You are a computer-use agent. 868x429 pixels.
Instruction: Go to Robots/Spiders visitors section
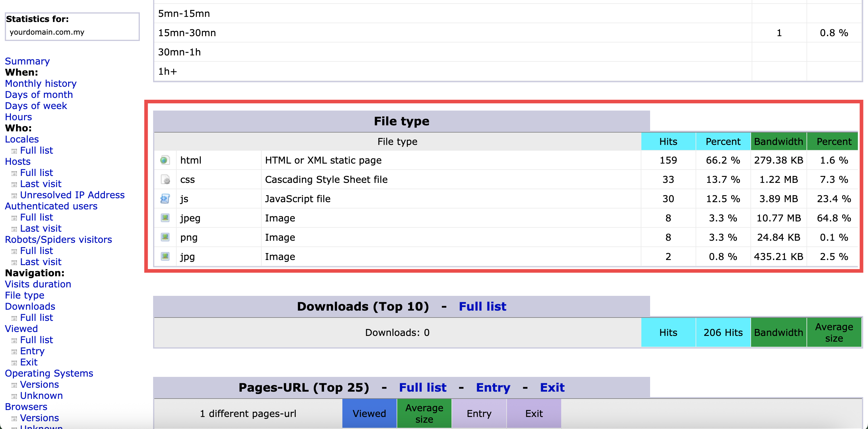click(x=58, y=240)
